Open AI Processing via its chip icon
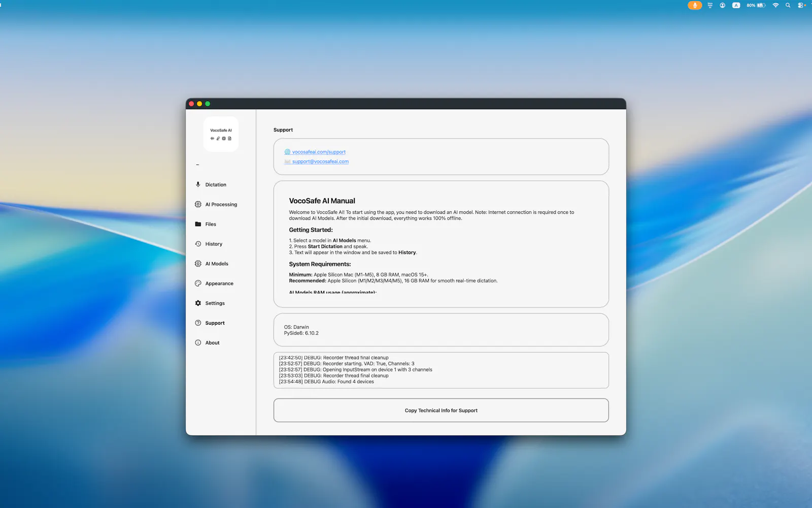The width and height of the screenshot is (812, 508). click(x=198, y=204)
